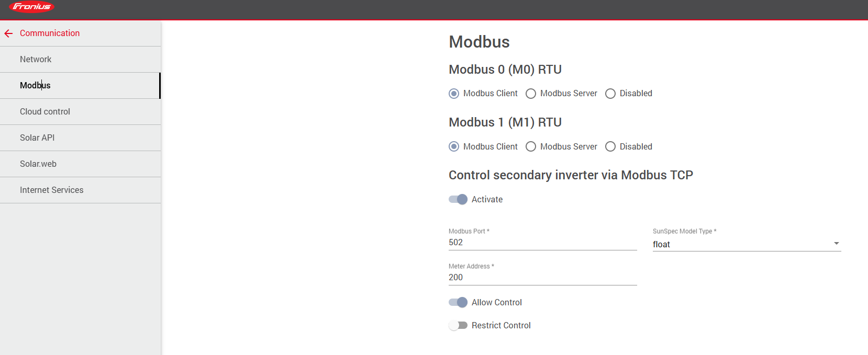Open the SunSpec Model Type dropdown

coord(743,244)
